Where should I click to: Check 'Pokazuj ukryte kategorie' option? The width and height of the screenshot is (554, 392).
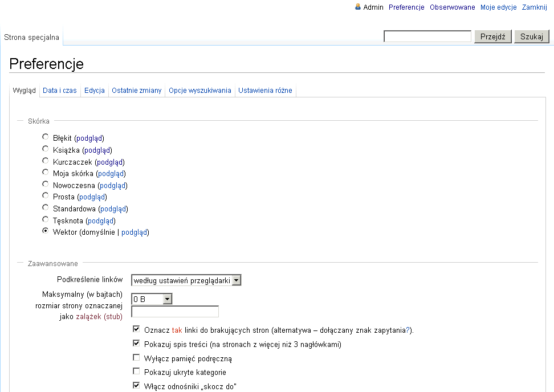pos(136,372)
